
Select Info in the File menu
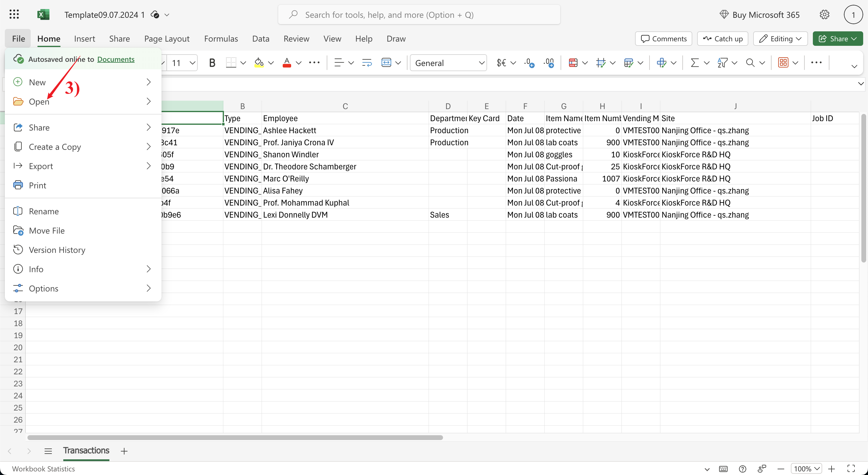click(x=83, y=269)
